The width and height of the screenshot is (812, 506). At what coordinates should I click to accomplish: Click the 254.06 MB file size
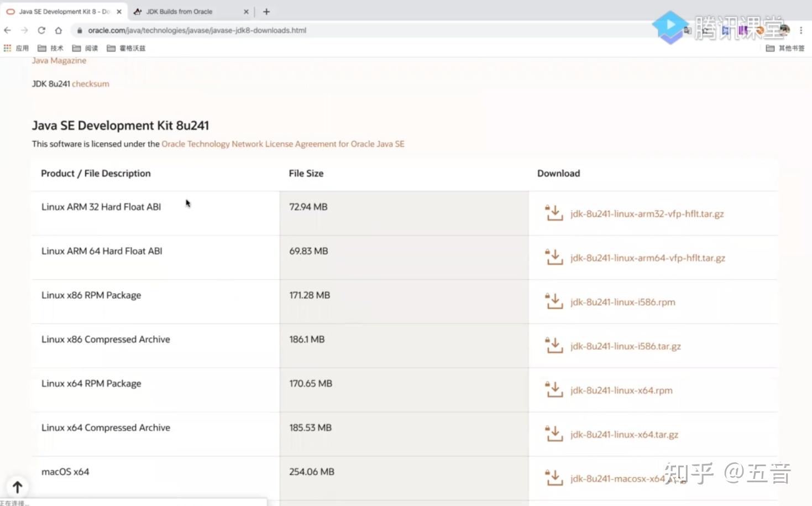point(312,472)
